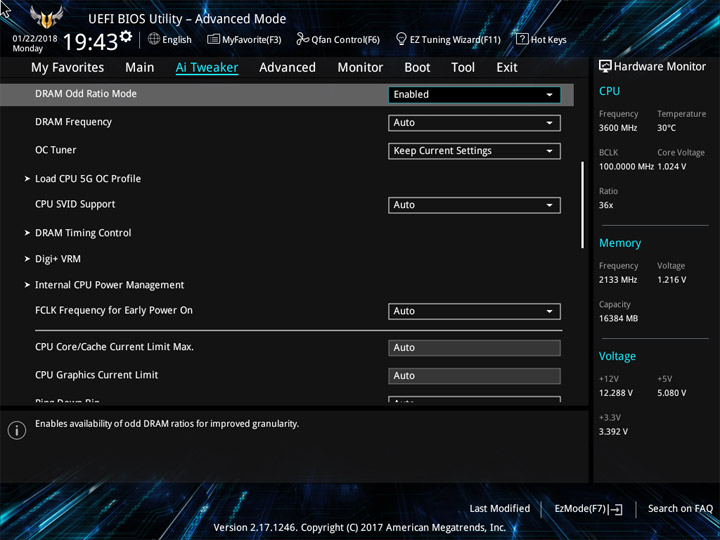Image resolution: width=720 pixels, height=540 pixels.
Task: Click the CPU Ratio 36x value
Action: pos(606,205)
